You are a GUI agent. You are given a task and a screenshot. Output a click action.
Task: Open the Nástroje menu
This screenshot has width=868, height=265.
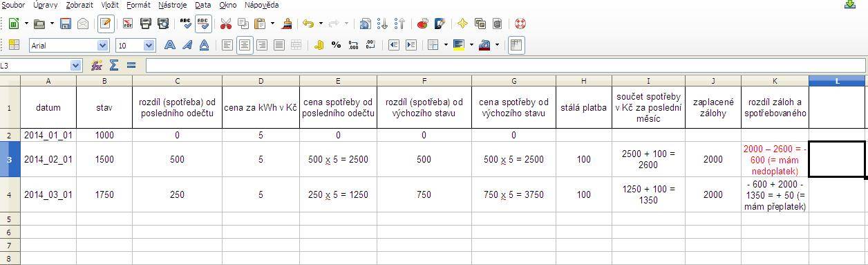[x=172, y=5]
